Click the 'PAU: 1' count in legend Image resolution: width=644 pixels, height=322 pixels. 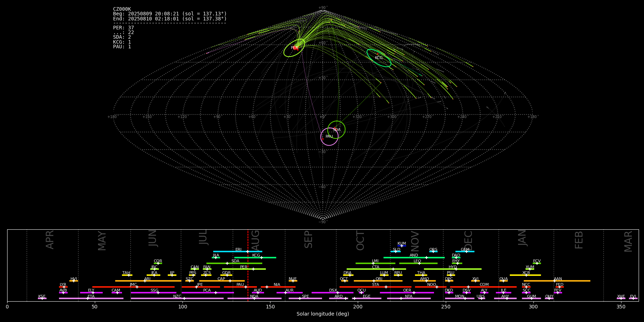(x=122, y=47)
